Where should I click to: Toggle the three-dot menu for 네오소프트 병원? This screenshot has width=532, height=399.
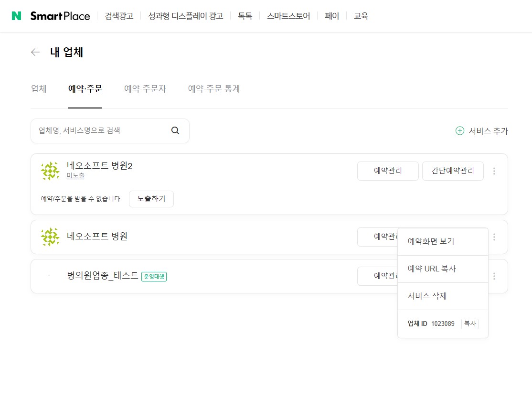click(x=494, y=237)
